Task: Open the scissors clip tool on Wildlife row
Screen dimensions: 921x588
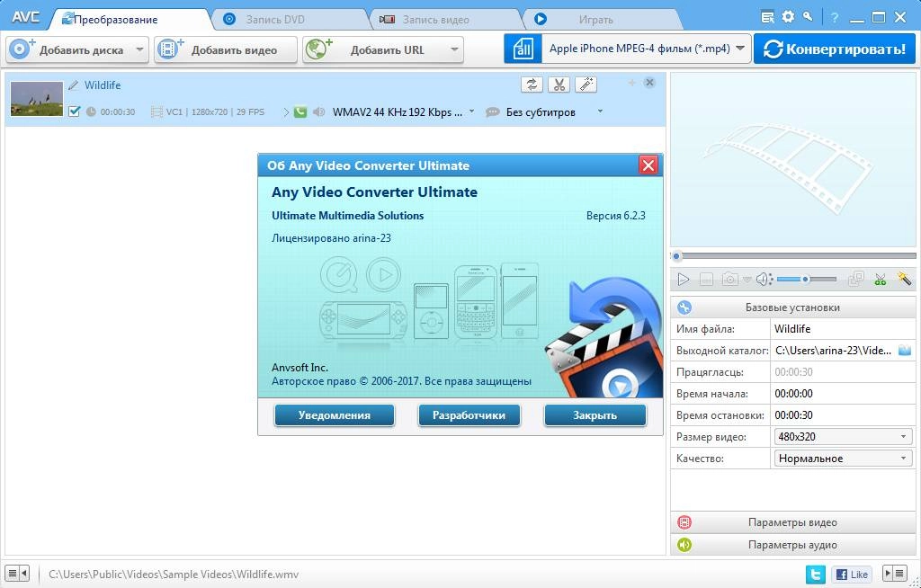Action: 559,85
